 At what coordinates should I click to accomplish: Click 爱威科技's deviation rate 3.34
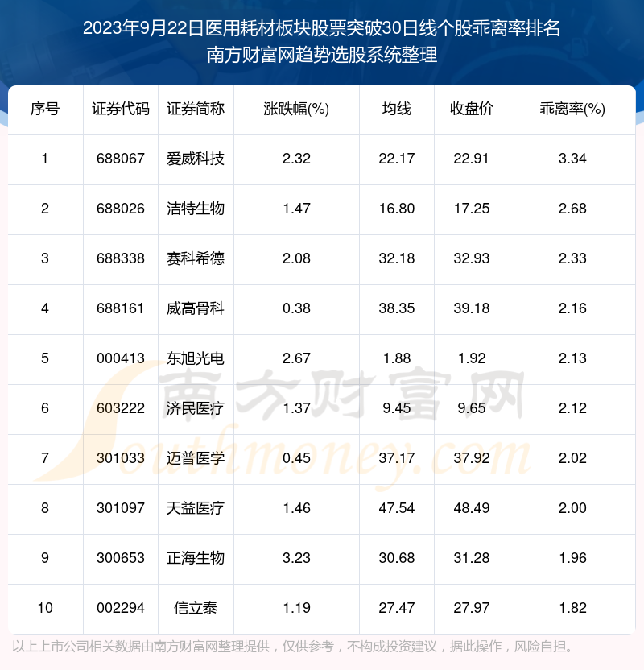(572, 159)
